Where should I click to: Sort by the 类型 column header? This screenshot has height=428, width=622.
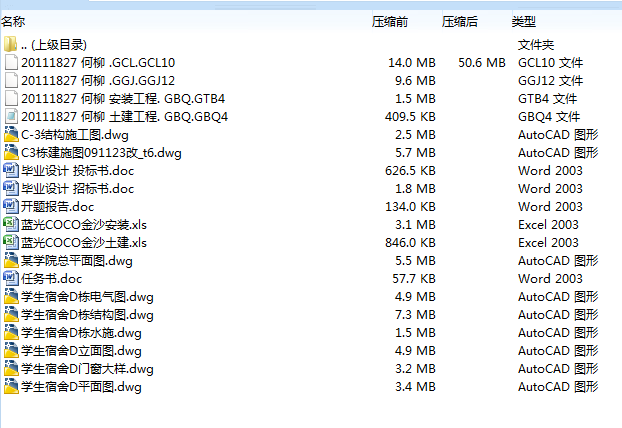524,21
